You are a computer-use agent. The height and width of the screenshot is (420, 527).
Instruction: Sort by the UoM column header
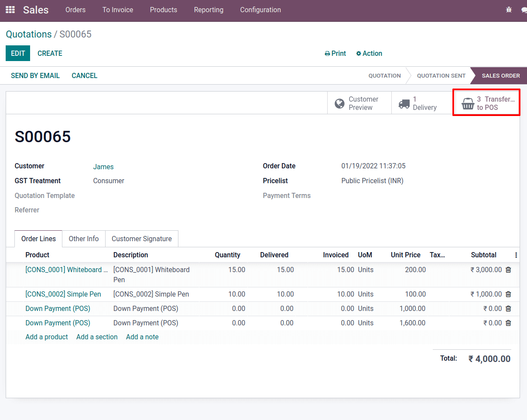click(365, 255)
